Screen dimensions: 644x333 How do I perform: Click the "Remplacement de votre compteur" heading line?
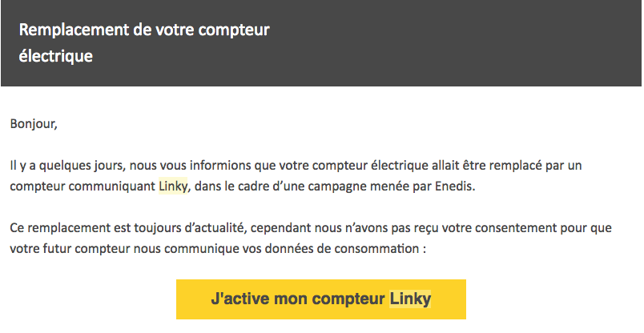point(144,30)
